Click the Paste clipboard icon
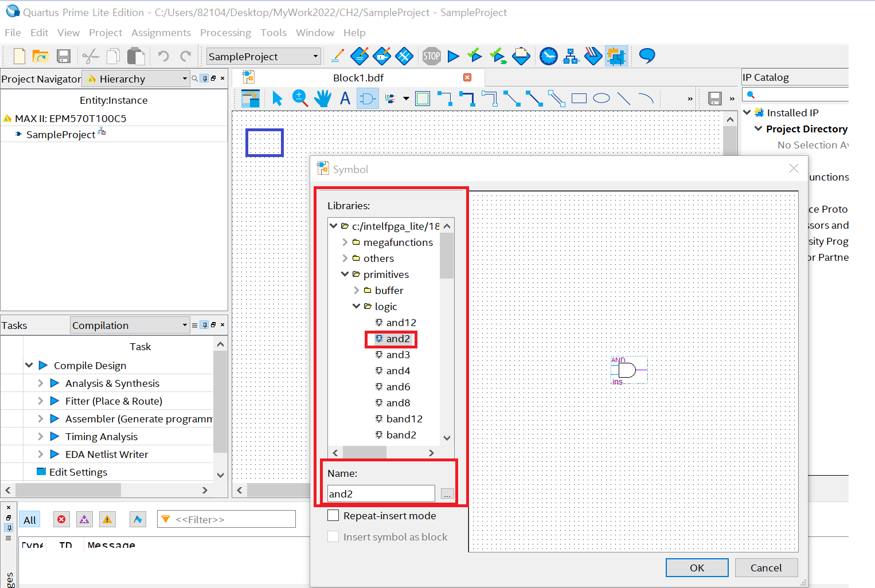Viewport: 875px width, 588px height. tap(136, 56)
